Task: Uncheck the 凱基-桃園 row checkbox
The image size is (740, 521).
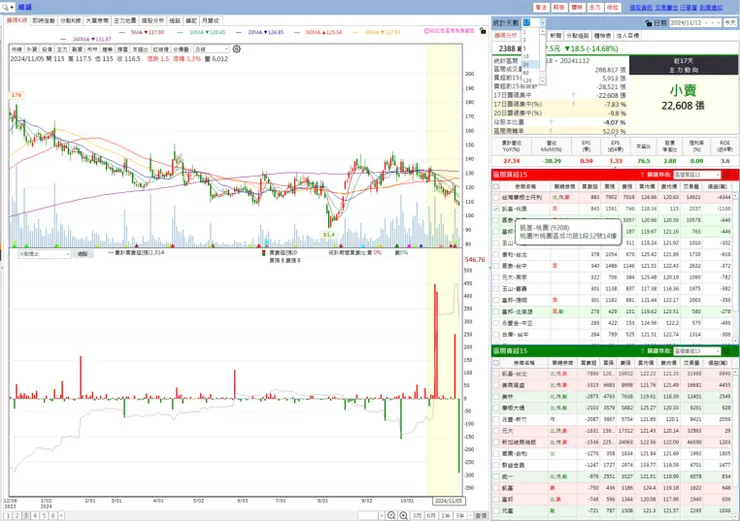Action: (496, 209)
